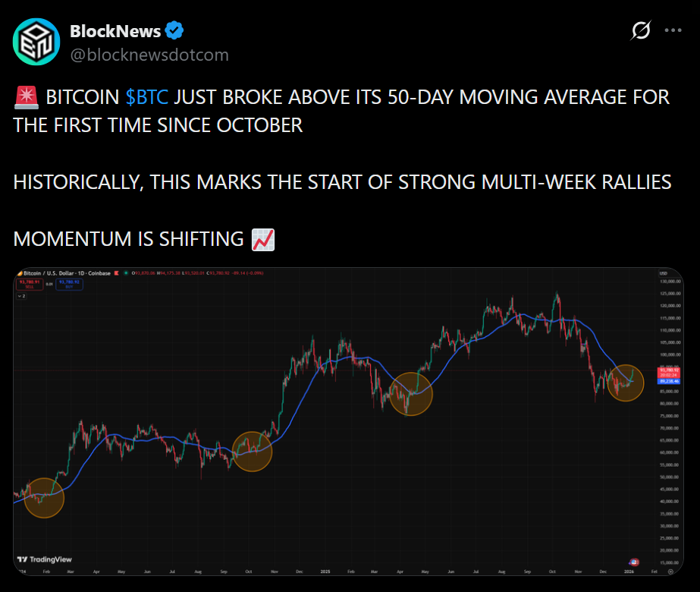The image size is (700, 592).
Task: Click the rightmost orange highlight circle
Action: tap(626, 383)
